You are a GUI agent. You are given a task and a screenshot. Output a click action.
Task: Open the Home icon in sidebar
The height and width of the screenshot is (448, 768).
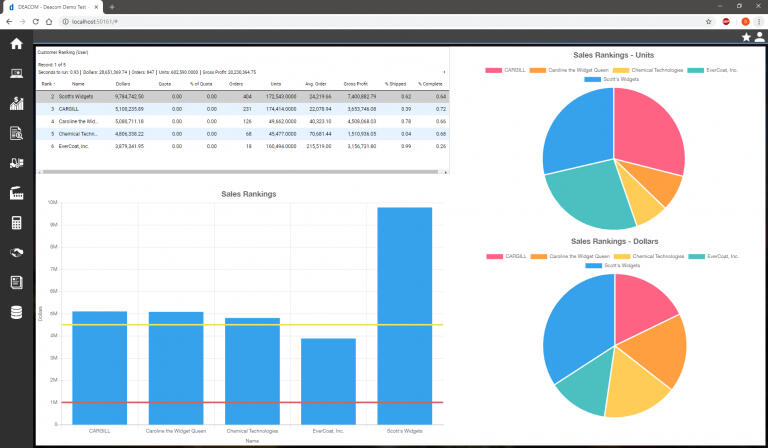pos(16,43)
